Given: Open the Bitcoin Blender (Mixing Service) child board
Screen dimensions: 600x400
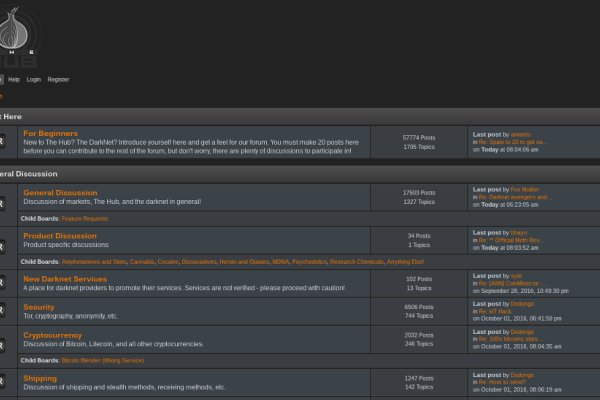Looking at the screenshot, I should [x=103, y=360].
